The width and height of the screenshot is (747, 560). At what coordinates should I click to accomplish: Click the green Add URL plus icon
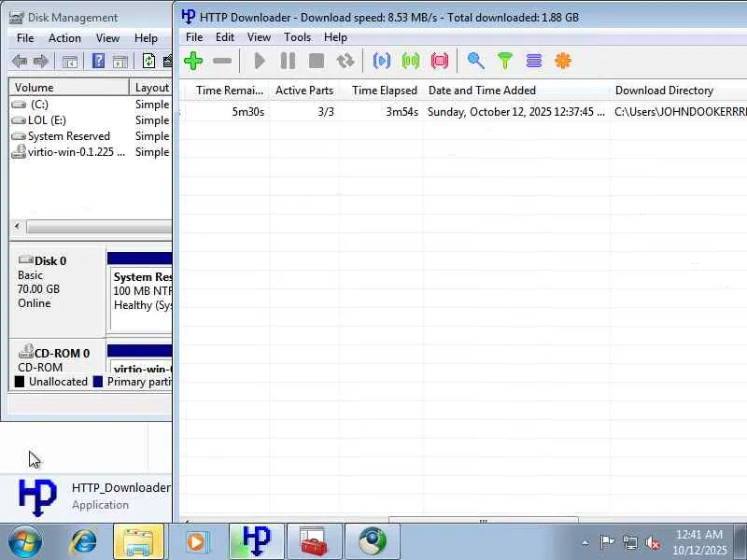(193, 61)
